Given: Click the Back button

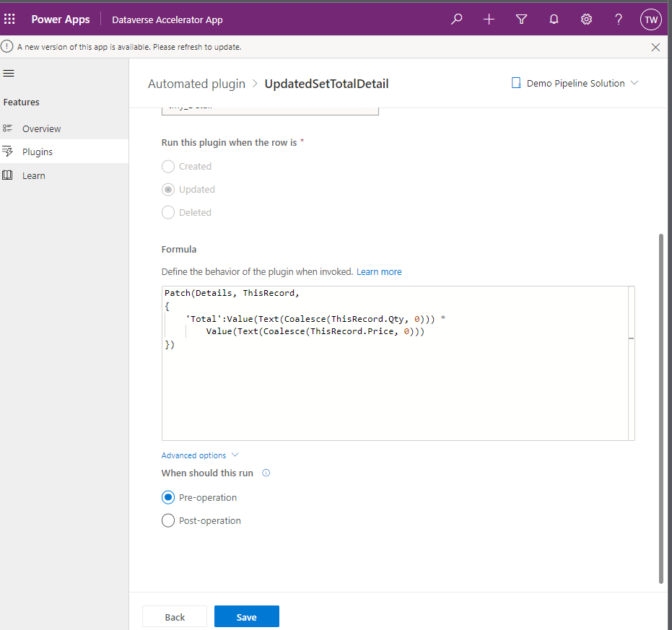Looking at the screenshot, I should [x=175, y=617].
